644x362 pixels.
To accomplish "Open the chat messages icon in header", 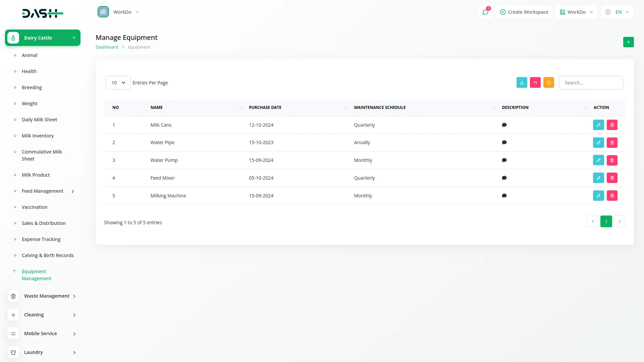I will [485, 12].
